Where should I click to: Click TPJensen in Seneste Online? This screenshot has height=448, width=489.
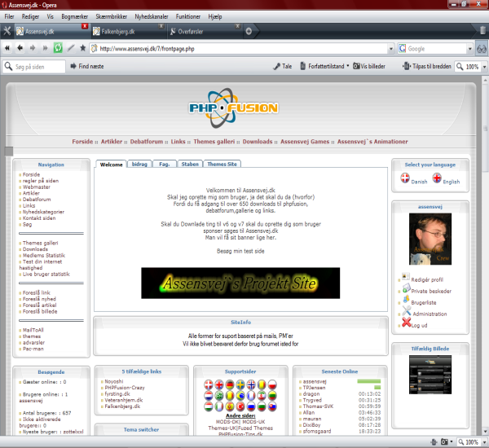coord(314,388)
